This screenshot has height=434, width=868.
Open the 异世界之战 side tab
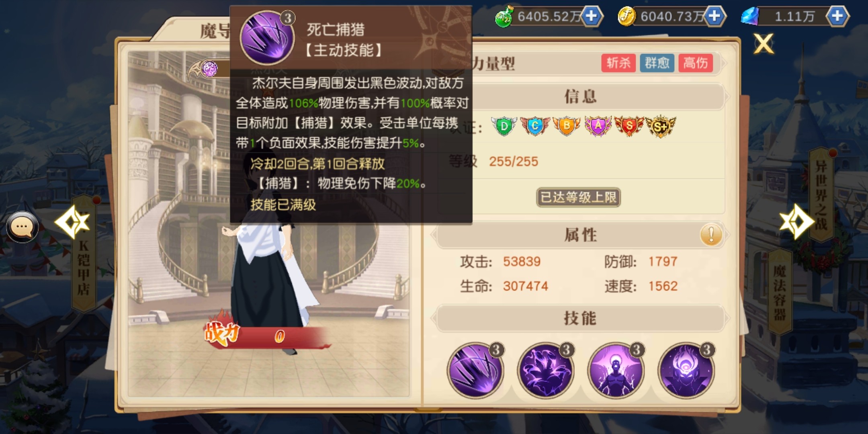[821, 195]
